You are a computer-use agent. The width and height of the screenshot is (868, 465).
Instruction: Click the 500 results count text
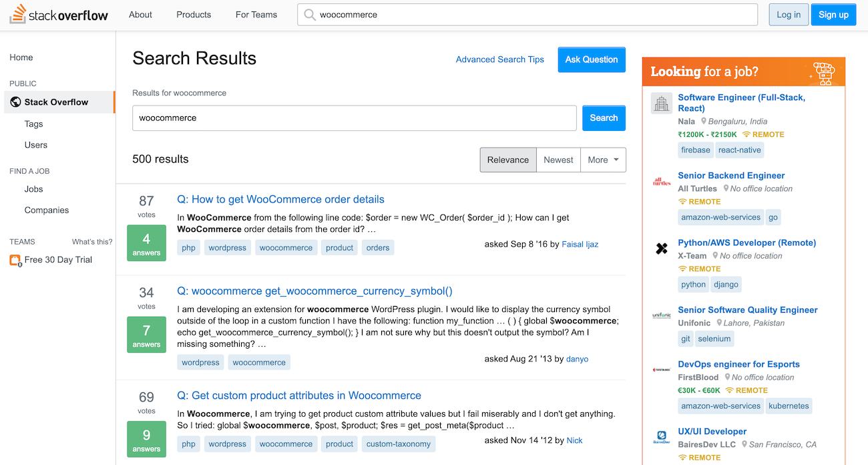point(160,159)
